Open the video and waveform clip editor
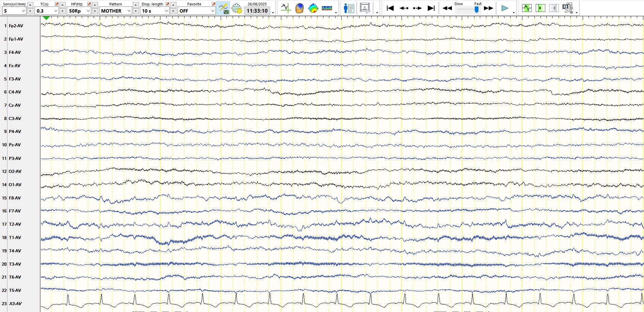 [567, 8]
